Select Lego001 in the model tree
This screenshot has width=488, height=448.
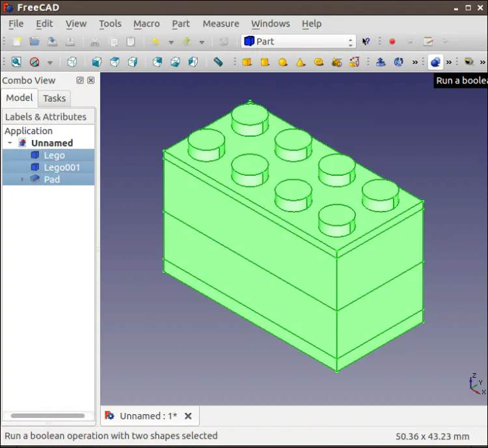pyautogui.click(x=62, y=167)
